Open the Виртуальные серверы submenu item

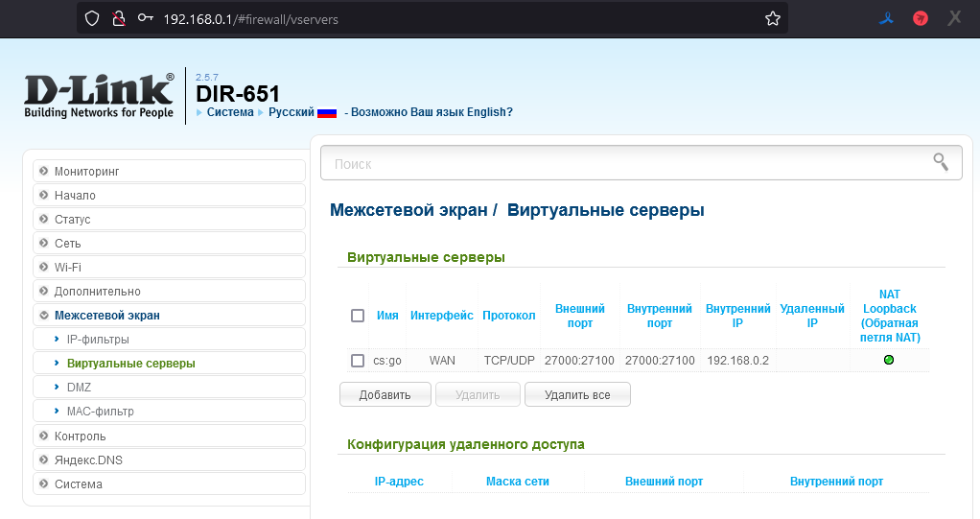click(169, 363)
